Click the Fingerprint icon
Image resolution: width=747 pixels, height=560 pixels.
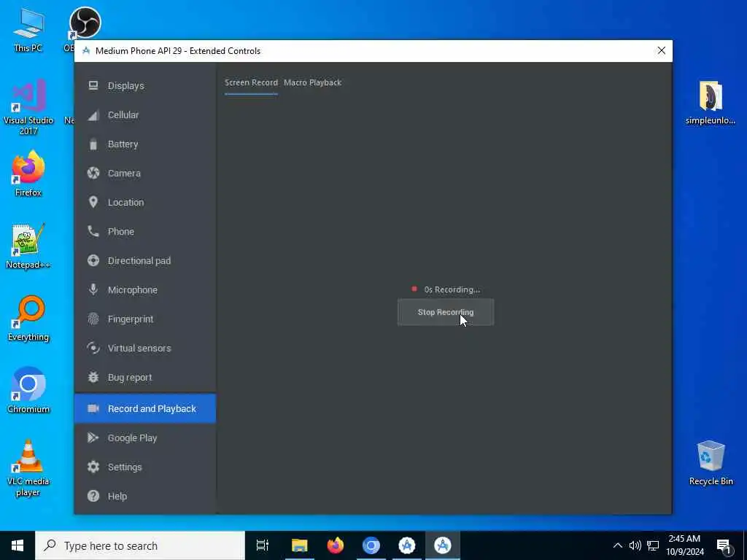(x=93, y=319)
